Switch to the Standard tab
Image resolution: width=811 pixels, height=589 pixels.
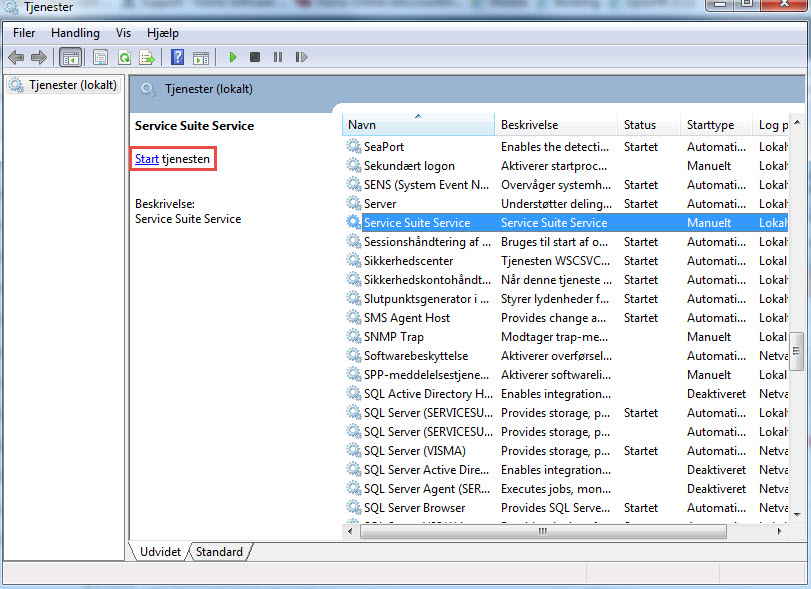tap(219, 552)
